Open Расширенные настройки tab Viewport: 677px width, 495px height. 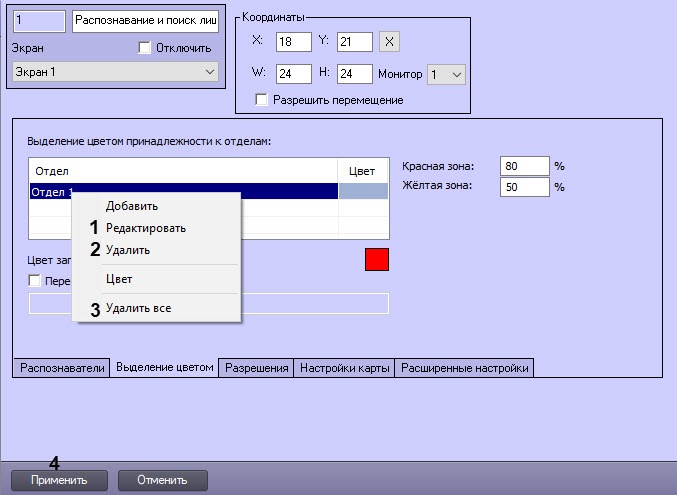[x=465, y=368]
